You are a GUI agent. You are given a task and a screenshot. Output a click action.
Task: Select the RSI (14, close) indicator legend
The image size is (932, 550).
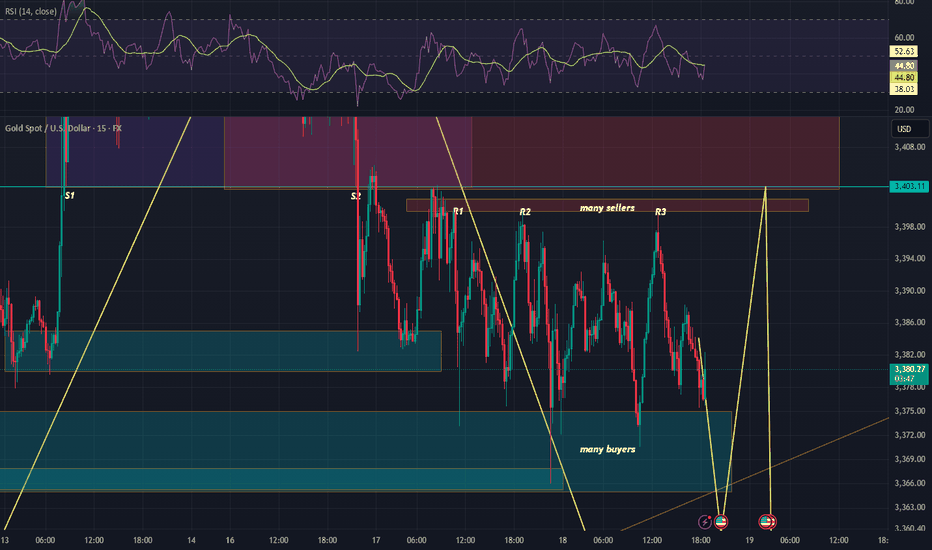click(x=31, y=11)
